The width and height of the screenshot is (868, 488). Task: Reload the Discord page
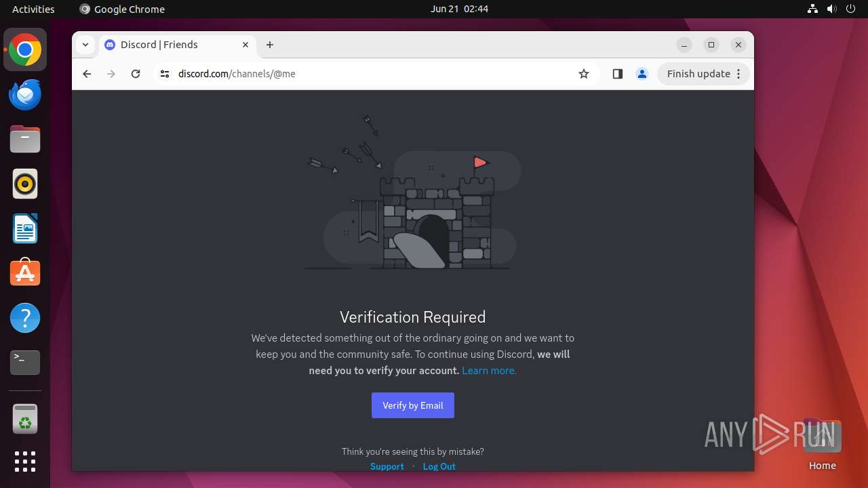pyautogui.click(x=136, y=74)
